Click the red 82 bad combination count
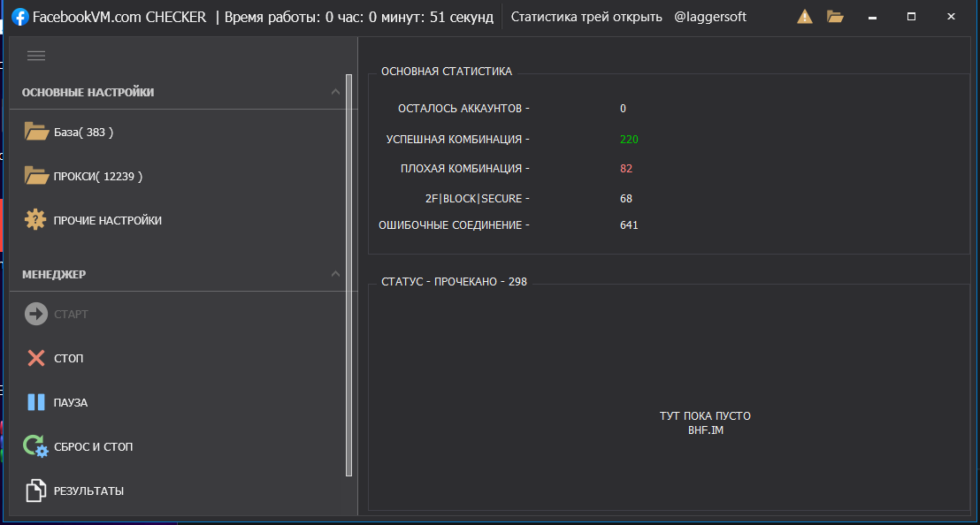The image size is (980, 525). (626, 169)
